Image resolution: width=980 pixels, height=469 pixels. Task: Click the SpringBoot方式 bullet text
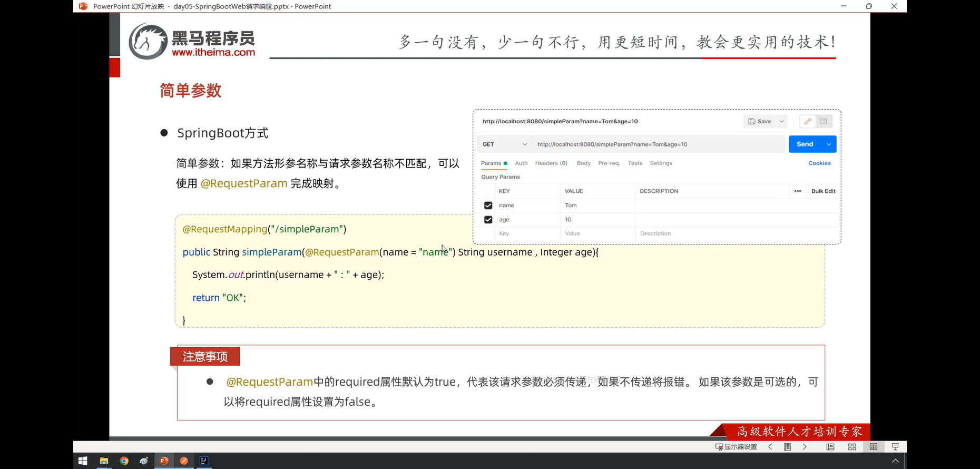[223, 133]
